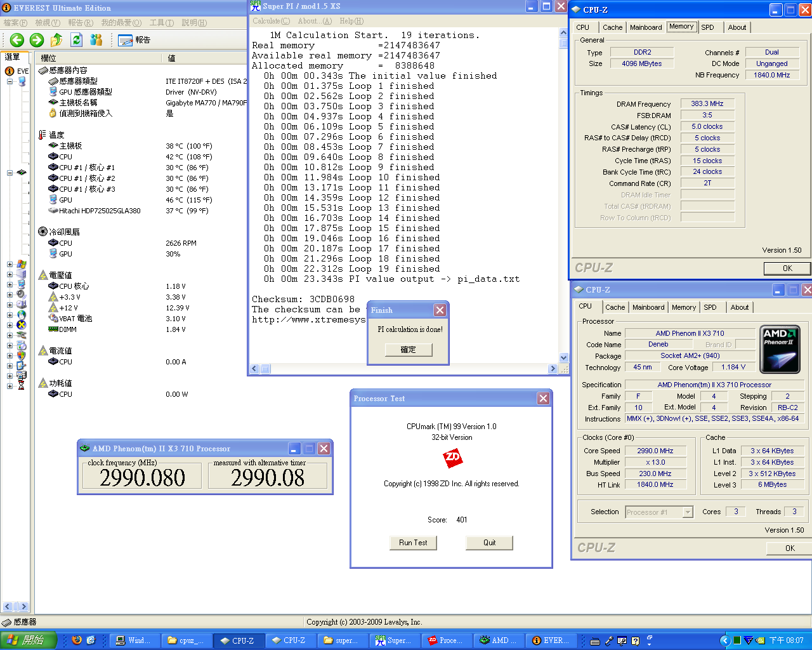Click the two-people users icon in EVEREST toolbar
The height and width of the screenshot is (650, 812).
pos(96,40)
